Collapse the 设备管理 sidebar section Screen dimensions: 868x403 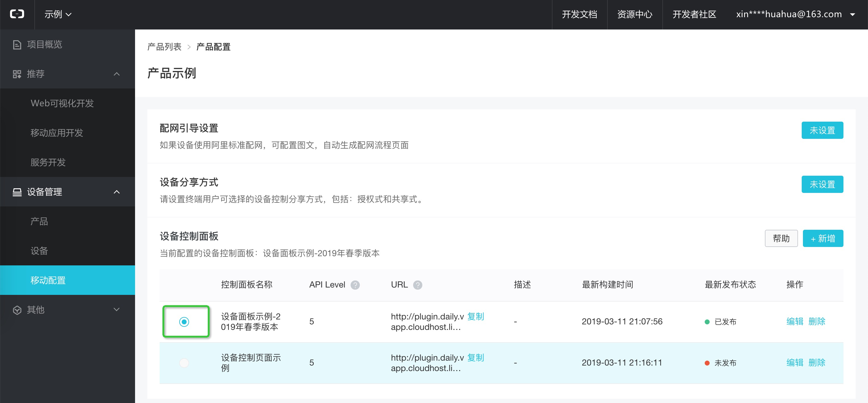coord(117,192)
